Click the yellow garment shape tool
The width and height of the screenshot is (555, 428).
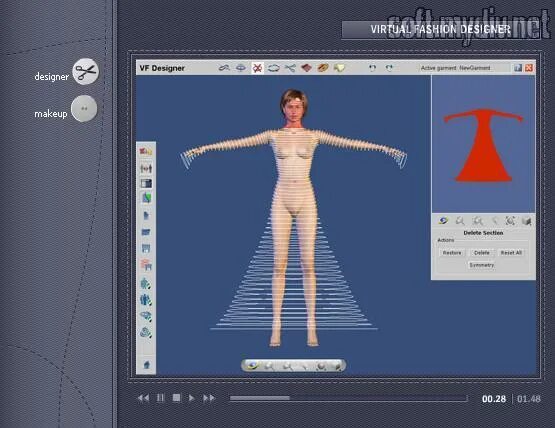(x=339, y=68)
